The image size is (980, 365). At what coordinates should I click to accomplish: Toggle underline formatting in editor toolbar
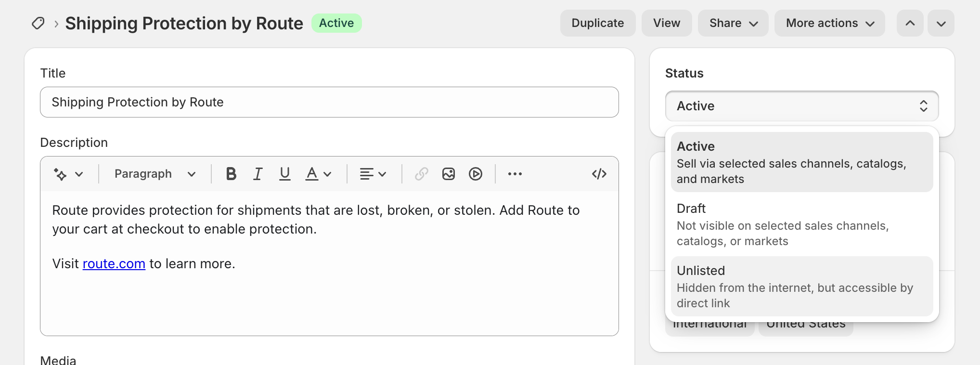(x=284, y=174)
